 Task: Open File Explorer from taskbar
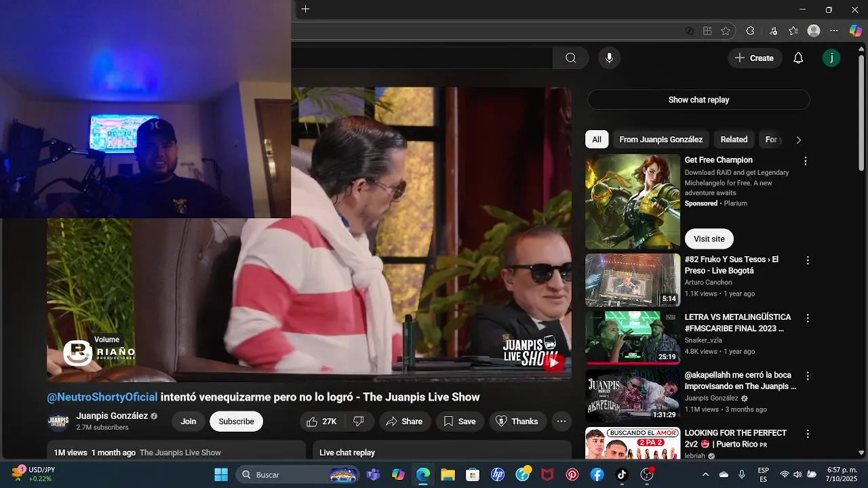point(448,474)
